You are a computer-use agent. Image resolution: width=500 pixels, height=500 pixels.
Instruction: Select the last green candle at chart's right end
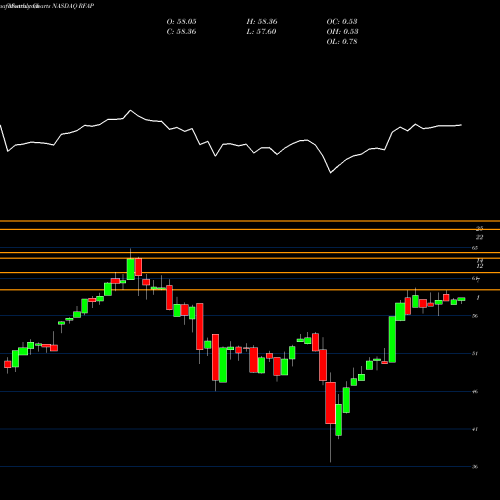click(x=461, y=299)
